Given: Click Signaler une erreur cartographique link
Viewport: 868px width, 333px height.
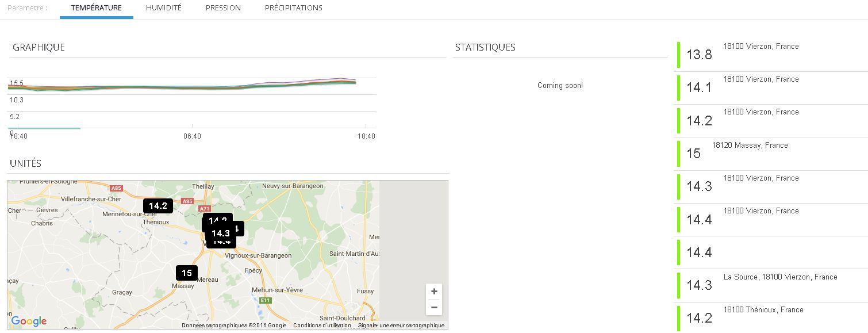Looking at the screenshot, I should pos(401,326).
